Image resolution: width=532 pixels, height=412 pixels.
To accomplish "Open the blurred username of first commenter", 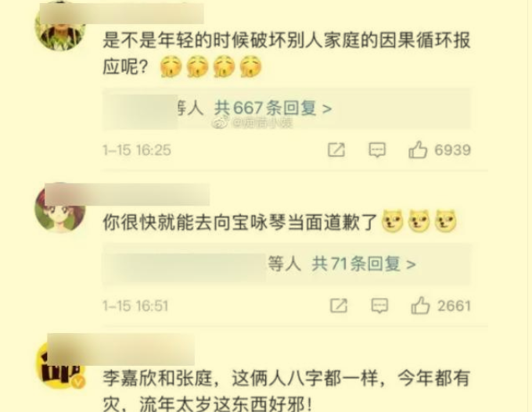I will point(121,13).
